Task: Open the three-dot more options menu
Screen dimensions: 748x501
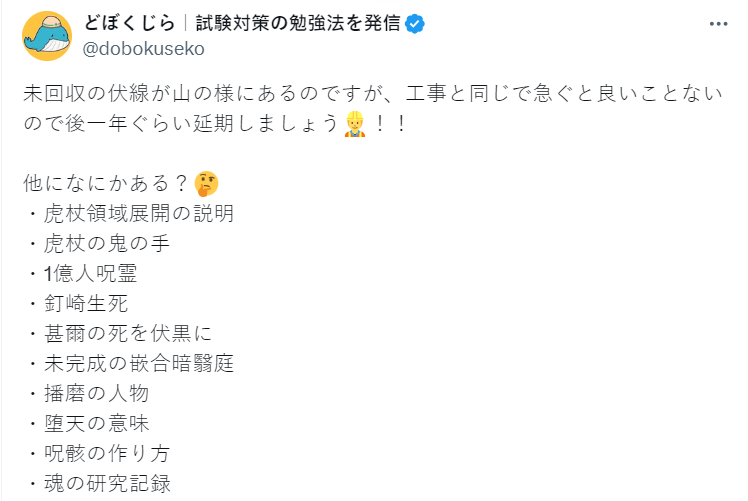Action: [x=716, y=24]
